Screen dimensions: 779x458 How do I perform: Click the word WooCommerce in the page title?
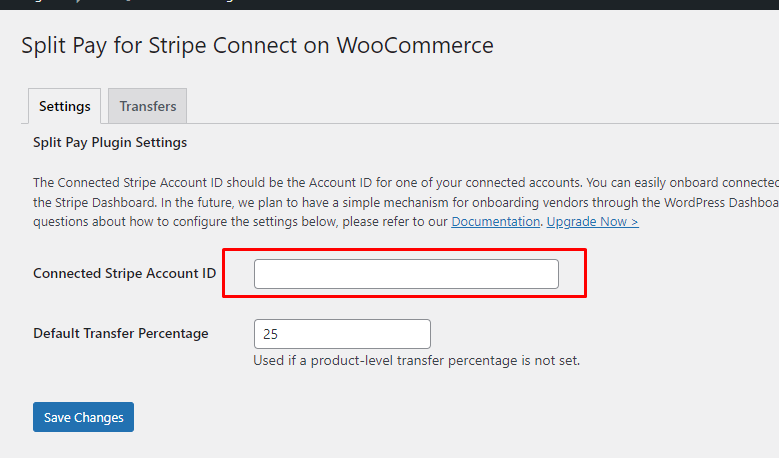(x=415, y=45)
